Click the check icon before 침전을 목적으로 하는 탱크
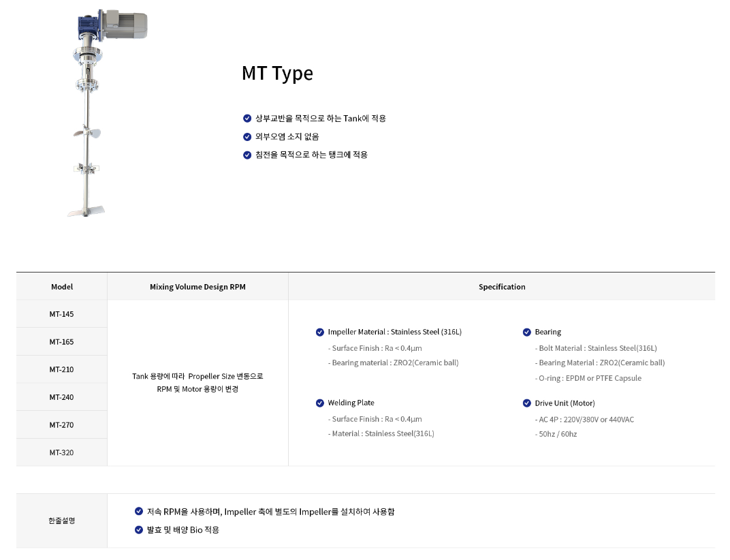Screen dimensions: 730x560 click(x=247, y=155)
